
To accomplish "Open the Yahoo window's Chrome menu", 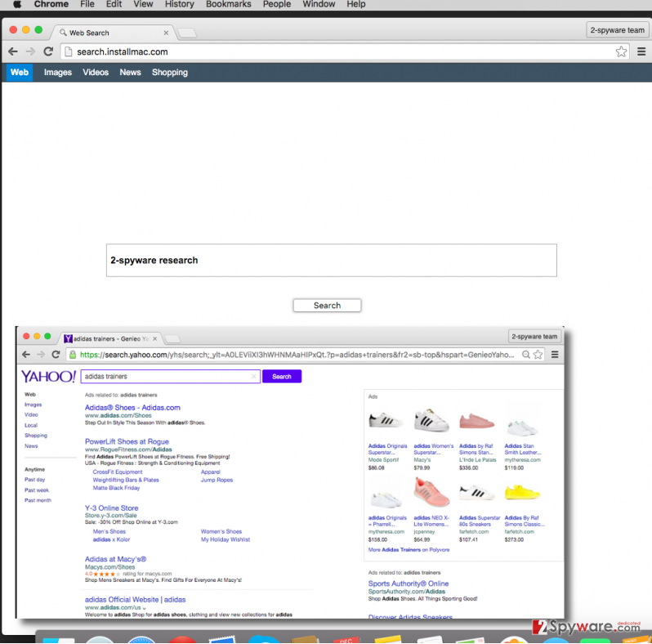I will point(555,355).
